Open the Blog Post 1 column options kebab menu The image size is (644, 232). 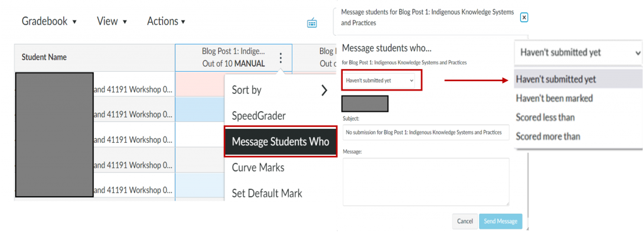point(280,58)
